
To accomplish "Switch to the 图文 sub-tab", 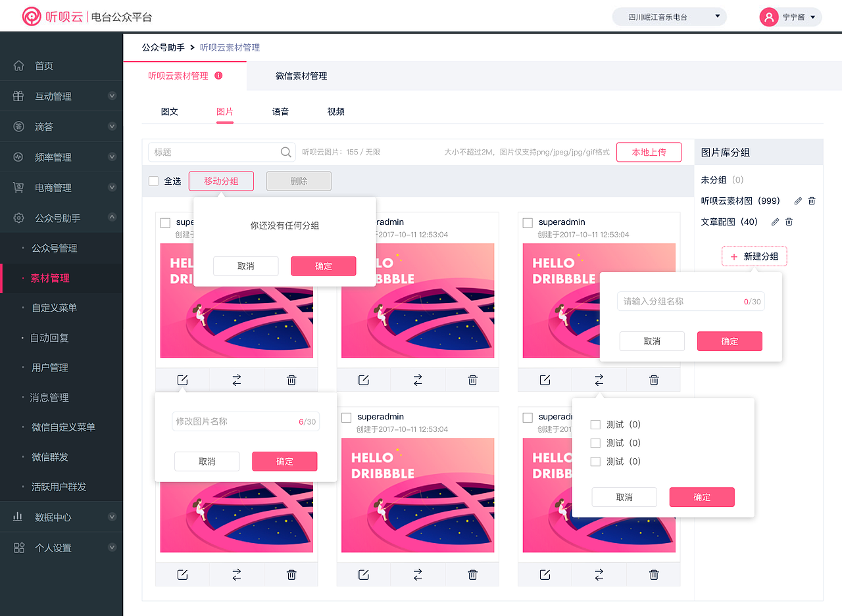I will (170, 111).
